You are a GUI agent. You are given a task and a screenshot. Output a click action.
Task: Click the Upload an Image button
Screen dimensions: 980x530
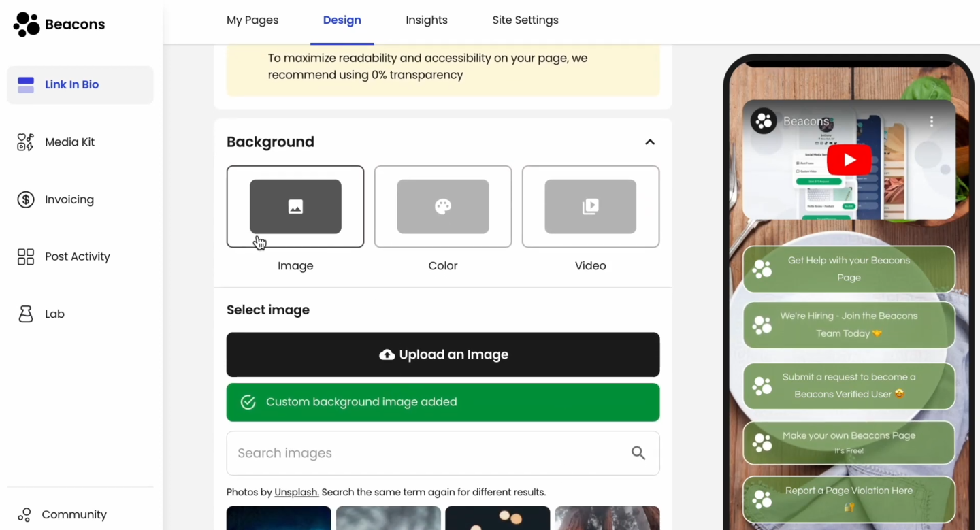443,354
